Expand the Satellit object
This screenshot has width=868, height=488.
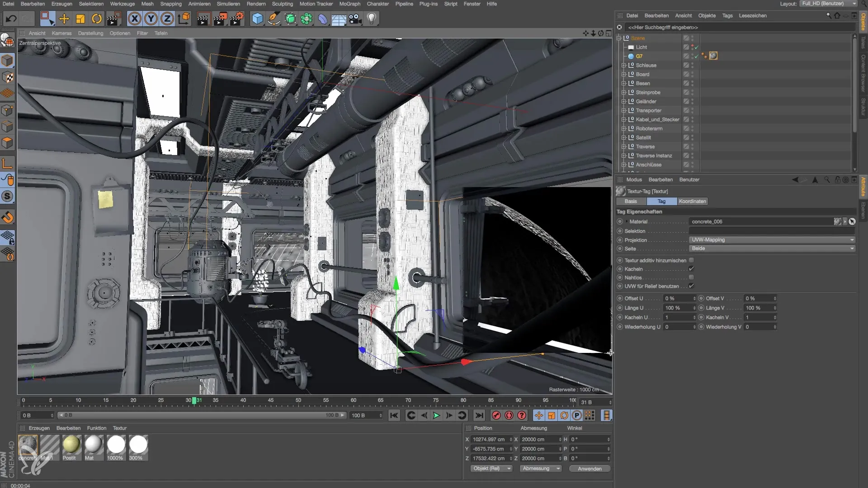pos(624,137)
